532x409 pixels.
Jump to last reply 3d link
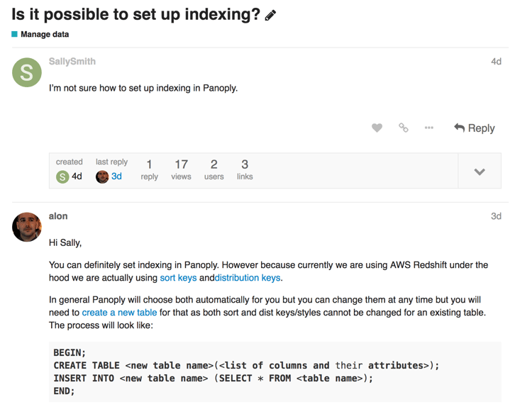[x=116, y=177]
